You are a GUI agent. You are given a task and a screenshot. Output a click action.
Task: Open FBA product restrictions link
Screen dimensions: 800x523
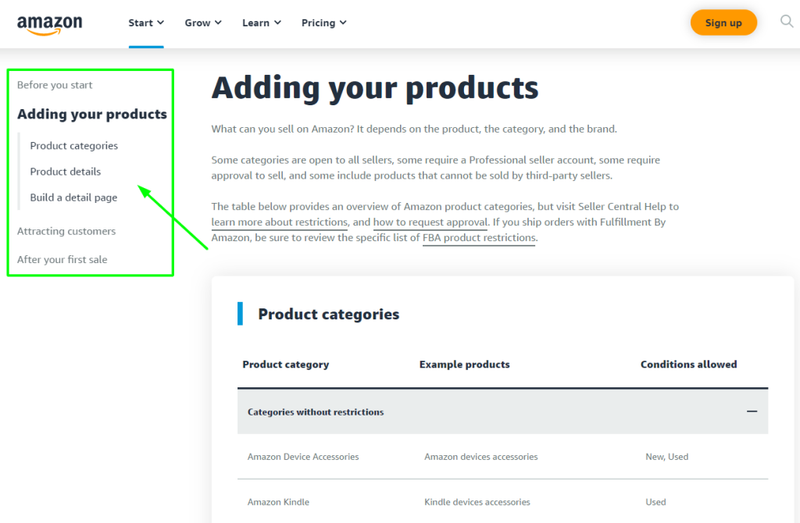tap(479, 238)
